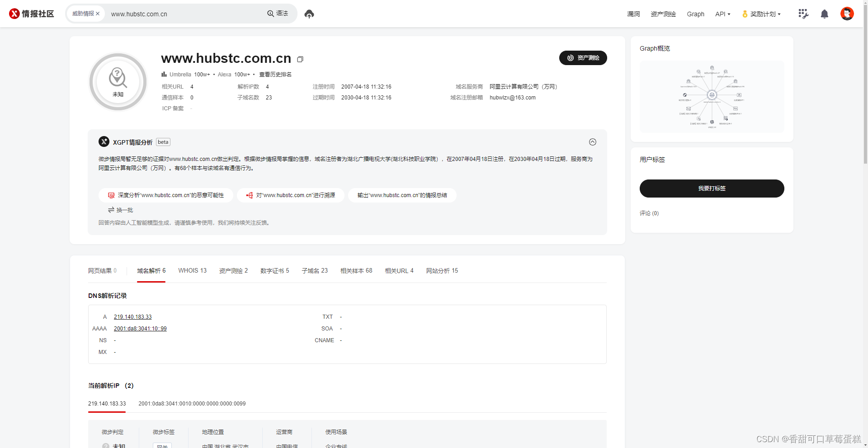Select the IPv6 address resolved IP tab

pos(192,404)
